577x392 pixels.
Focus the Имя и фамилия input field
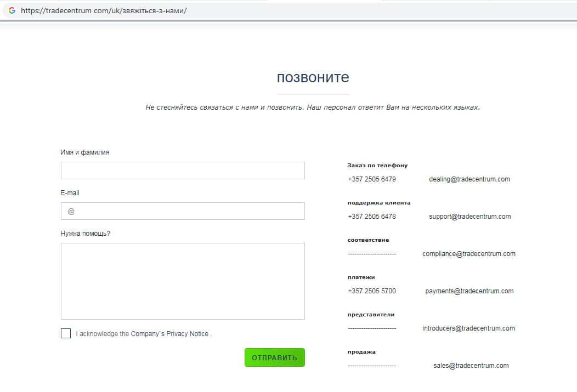[183, 171]
